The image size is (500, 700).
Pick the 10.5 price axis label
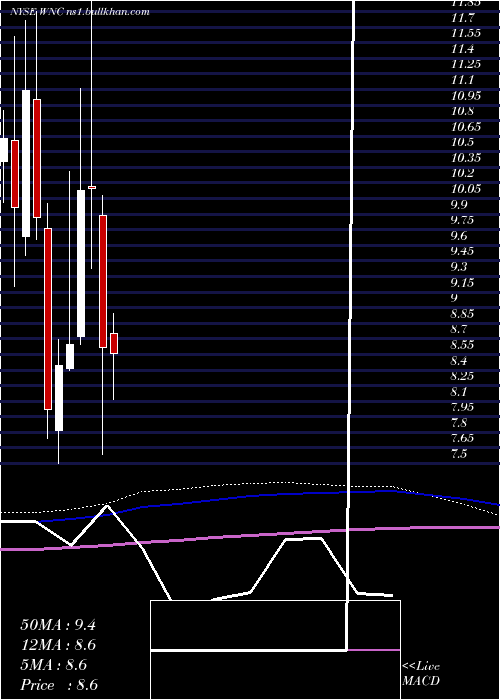click(462, 143)
